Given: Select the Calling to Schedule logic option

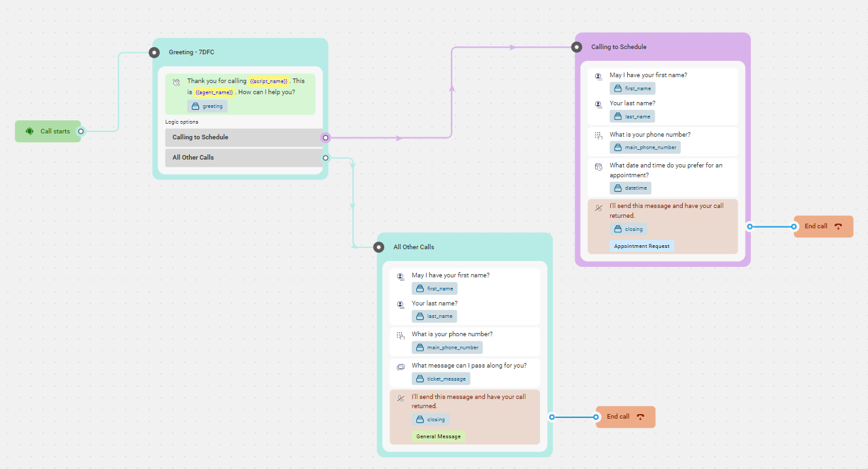Looking at the screenshot, I should (x=244, y=137).
